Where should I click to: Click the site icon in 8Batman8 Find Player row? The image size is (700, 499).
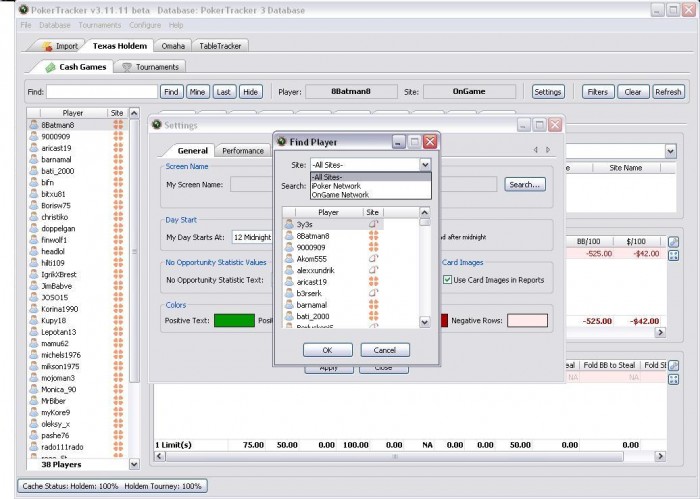tap(373, 236)
